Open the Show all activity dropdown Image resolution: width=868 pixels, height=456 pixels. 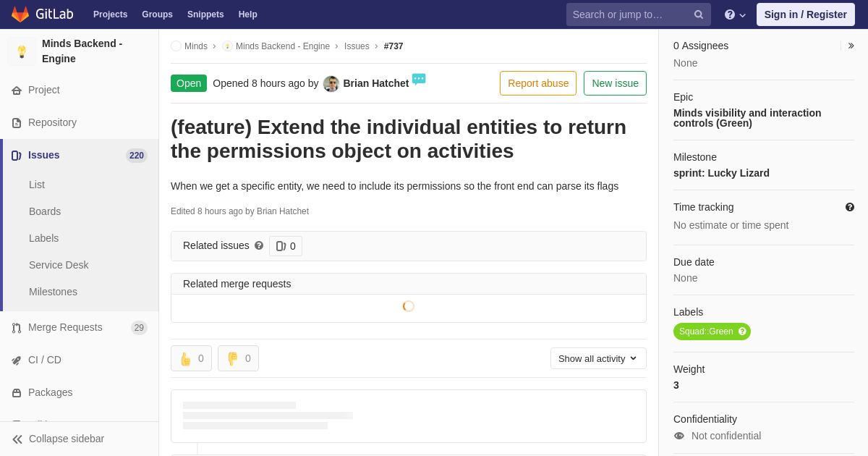point(598,358)
